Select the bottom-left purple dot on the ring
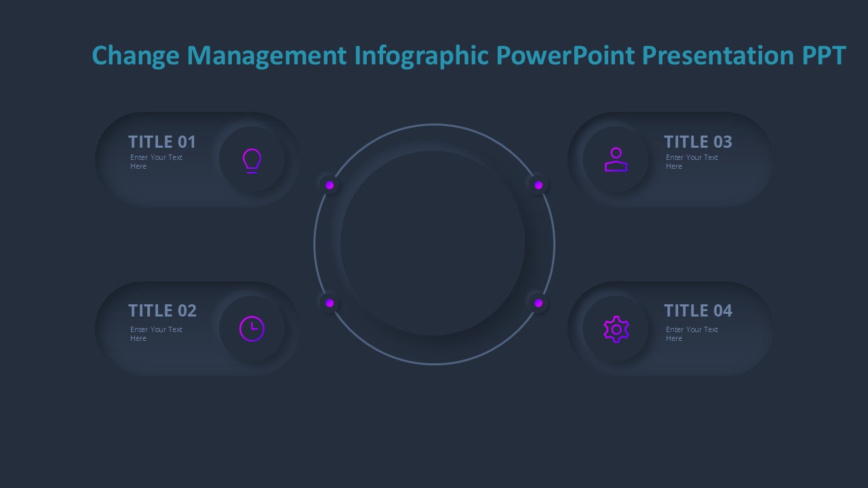The width and height of the screenshot is (868, 488). point(330,303)
